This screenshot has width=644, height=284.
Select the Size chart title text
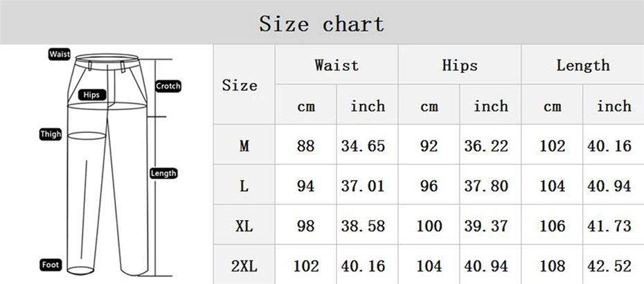pos(321,24)
